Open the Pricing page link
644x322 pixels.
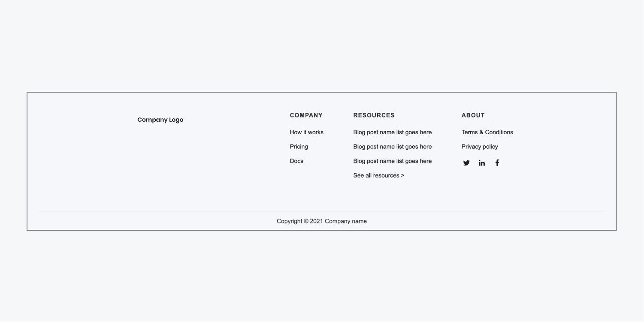coord(299,146)
